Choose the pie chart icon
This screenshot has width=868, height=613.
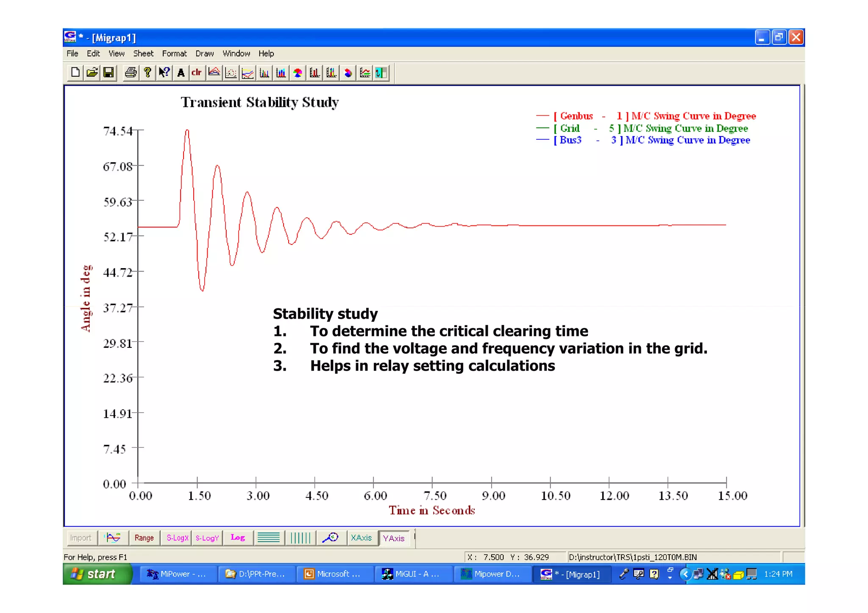298,73
